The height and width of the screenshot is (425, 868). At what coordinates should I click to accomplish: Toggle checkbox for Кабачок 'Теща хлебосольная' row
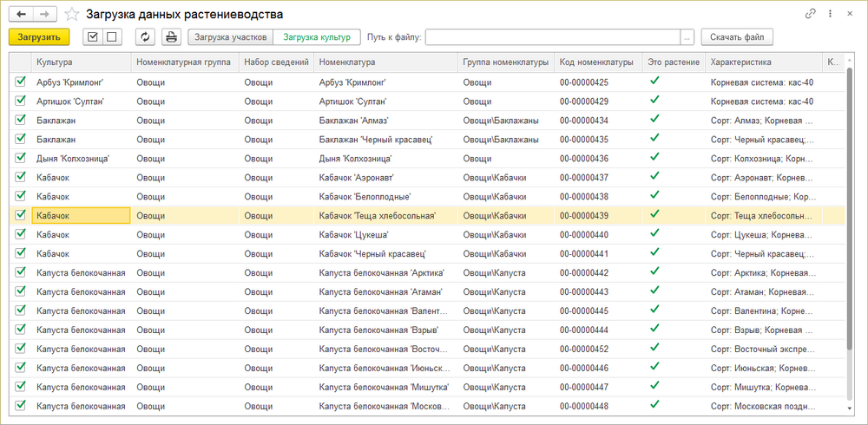21,215
